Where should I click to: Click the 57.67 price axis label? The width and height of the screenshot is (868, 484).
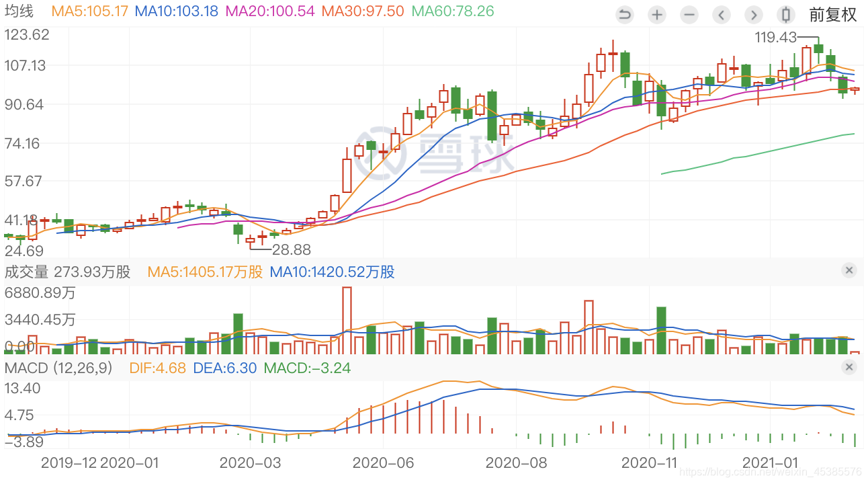pyautogui.click(x=24, y=181)
